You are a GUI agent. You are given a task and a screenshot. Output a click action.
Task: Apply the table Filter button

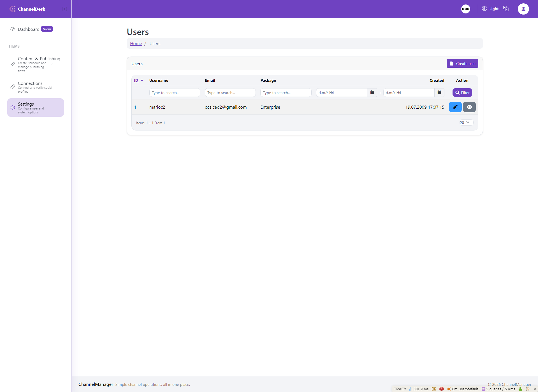click(462, 93)
